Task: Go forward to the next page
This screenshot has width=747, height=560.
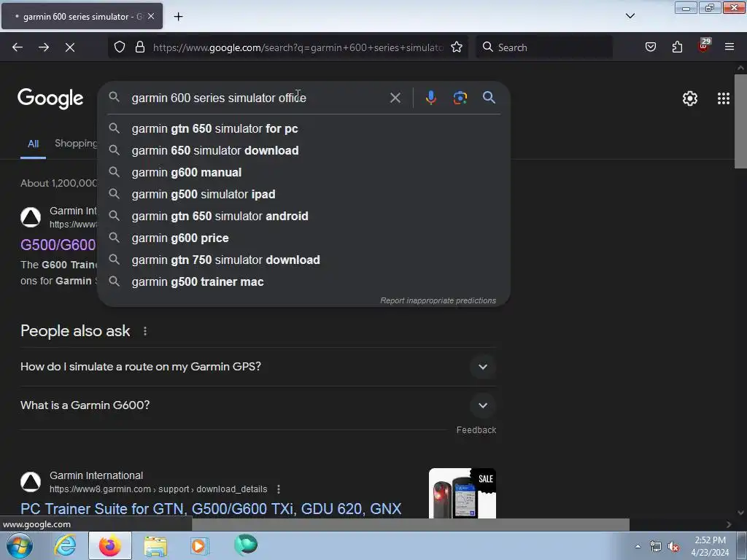Action: click(43, 47)
